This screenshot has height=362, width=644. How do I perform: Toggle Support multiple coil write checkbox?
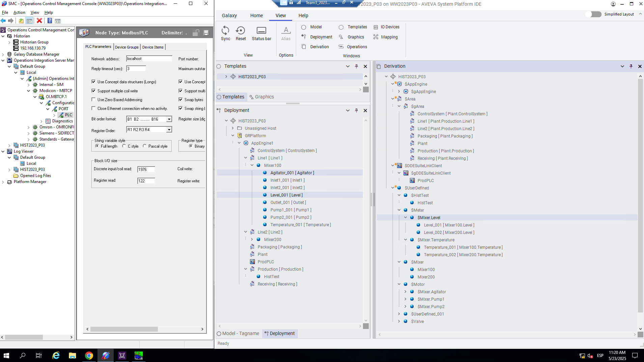point(93,91)
